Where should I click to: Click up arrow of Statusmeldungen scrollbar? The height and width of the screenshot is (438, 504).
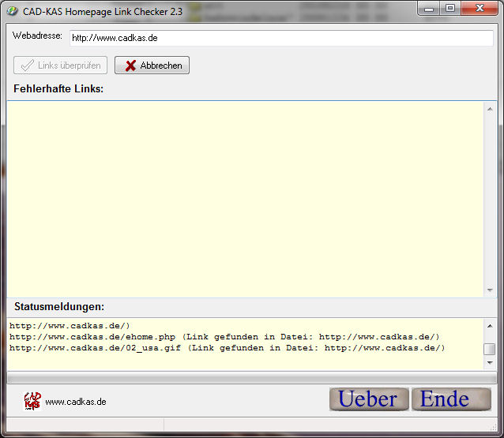click(490, 325)
